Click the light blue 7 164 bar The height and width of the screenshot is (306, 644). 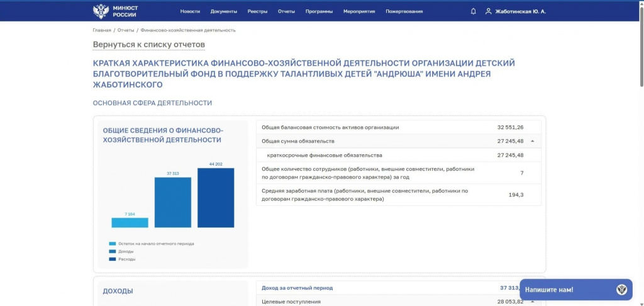coord(130,222)
